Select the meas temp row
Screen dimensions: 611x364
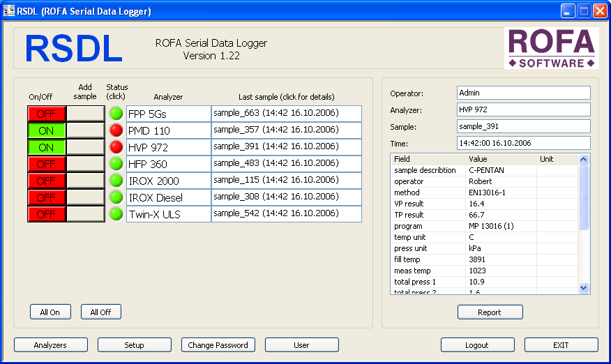(x=484, y=271)
